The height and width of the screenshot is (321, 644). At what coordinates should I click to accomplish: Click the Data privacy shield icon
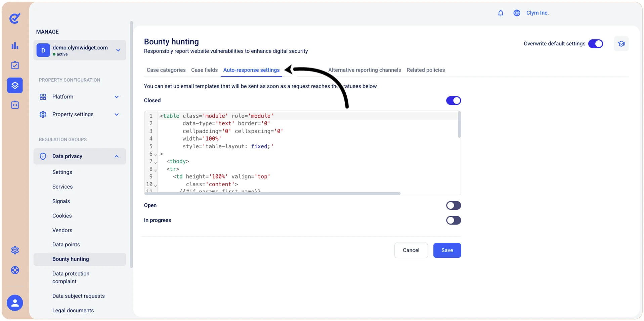coord(43,156)
